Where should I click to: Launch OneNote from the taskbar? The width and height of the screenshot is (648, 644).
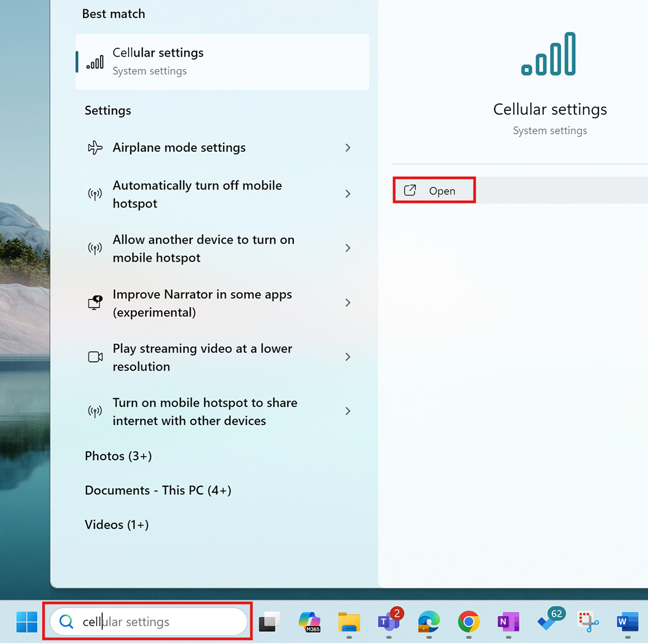(x=508, y=622)
